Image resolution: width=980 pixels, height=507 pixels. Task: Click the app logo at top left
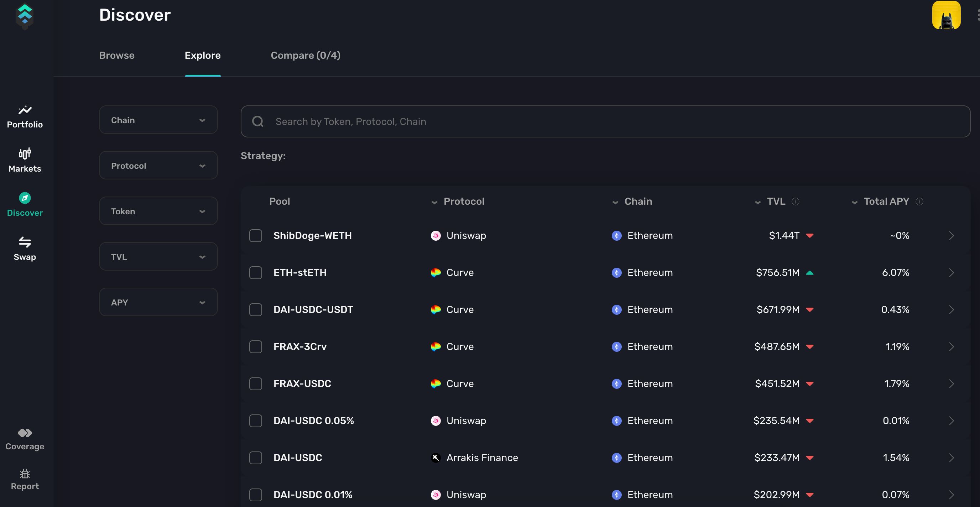click(x=25, y=16)
